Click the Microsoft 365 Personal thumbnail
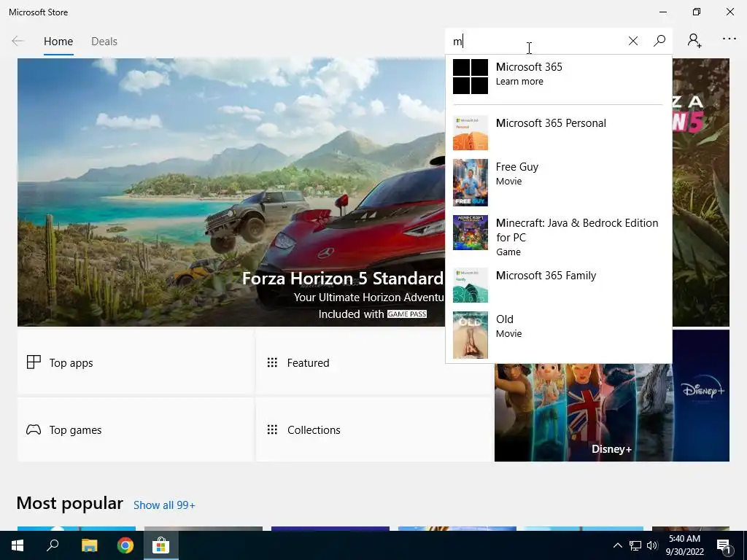This screenshot has height=560, width=747. [x=471, y=133]
